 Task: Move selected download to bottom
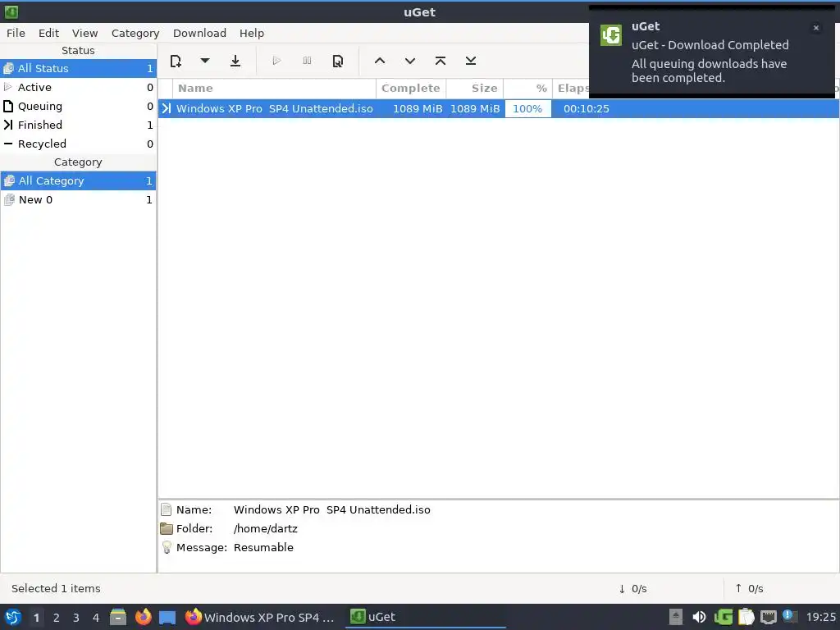click(470, 61)
